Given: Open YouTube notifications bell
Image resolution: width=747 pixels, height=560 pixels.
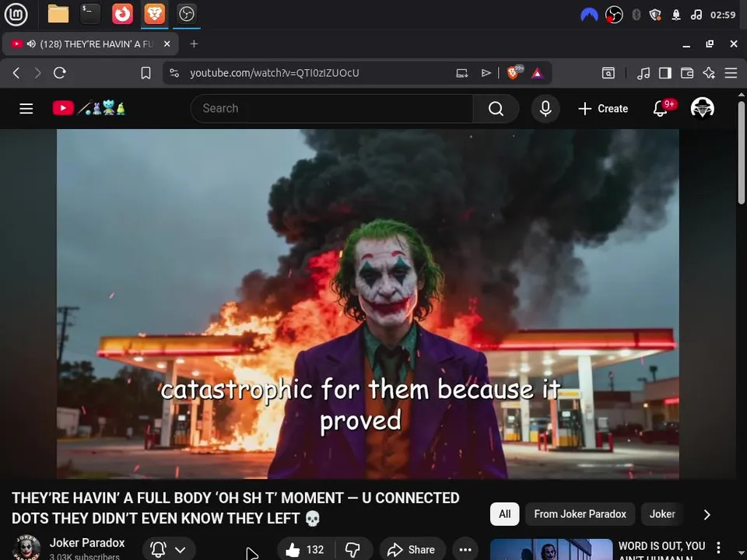Looking at the screenshot, I should (x=661, y=109).
